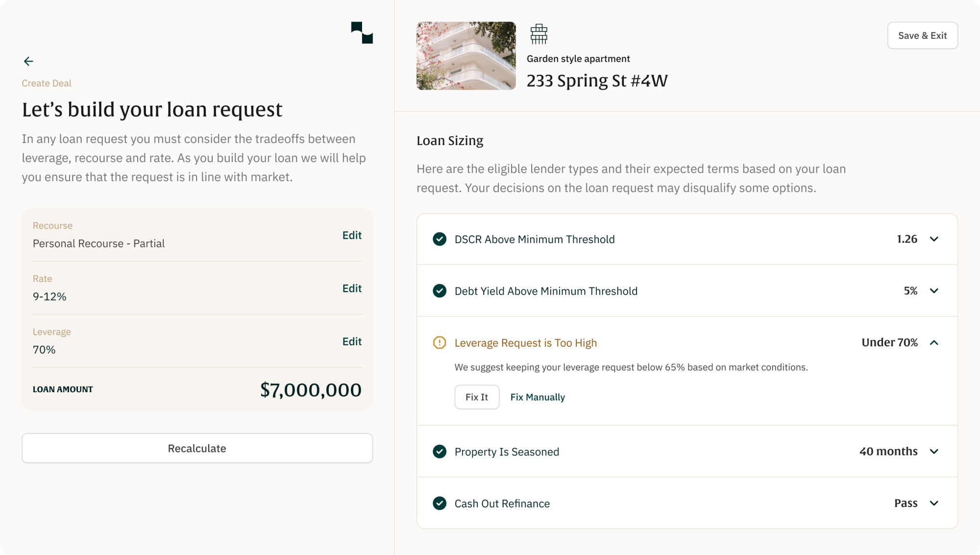
Task: Open the apartment building photo thumbnail
Action: point(466,56)
